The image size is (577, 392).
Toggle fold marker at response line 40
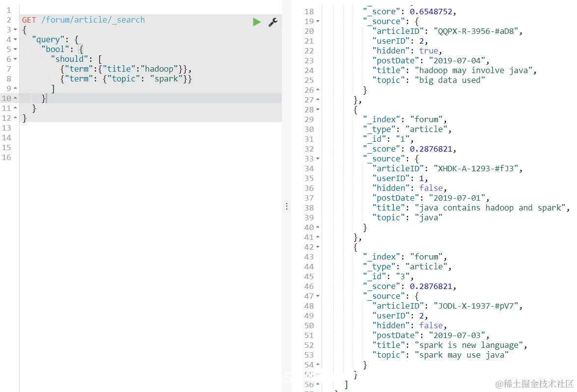click(x=318, y=227)
